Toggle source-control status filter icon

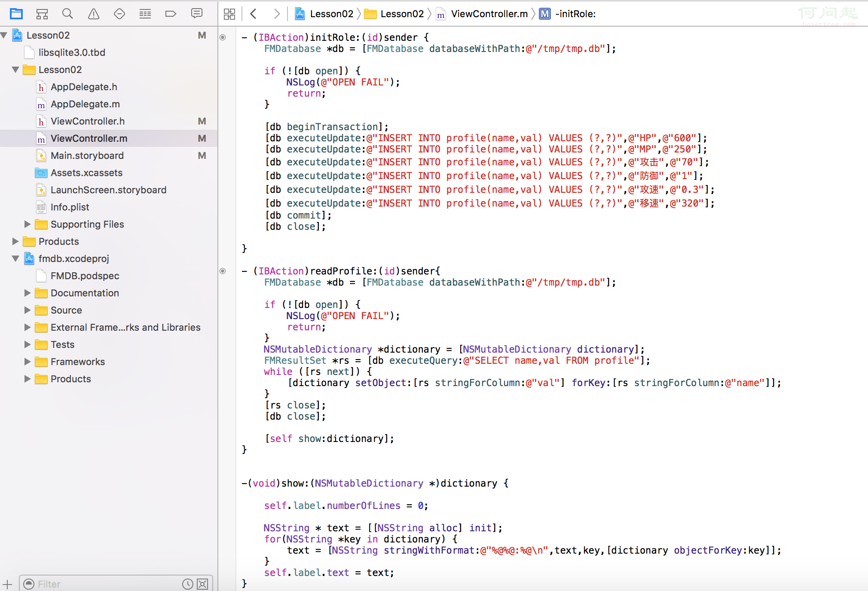[x=202, y=584]
